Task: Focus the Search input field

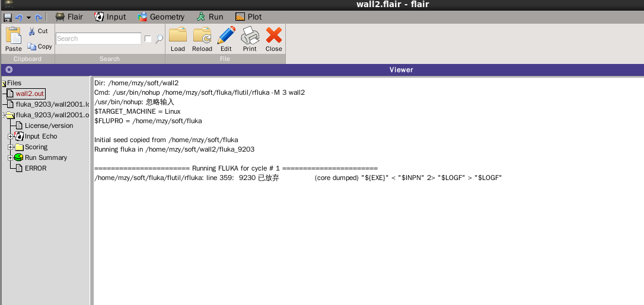Action: pos(98,38)
